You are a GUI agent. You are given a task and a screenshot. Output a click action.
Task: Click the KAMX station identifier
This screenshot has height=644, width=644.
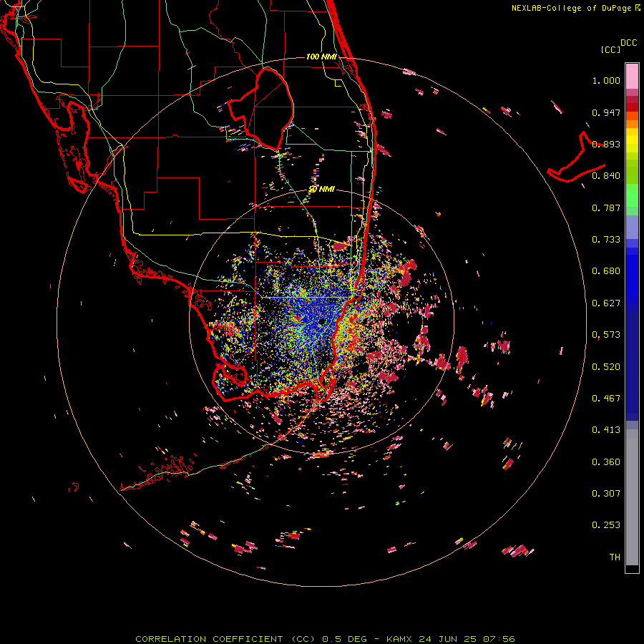(x=401, y=639)
